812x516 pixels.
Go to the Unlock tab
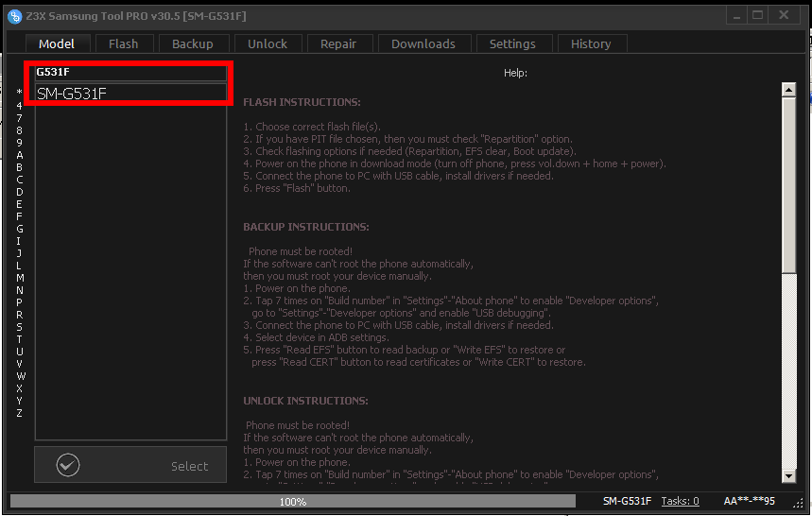(x=268, y=44)
